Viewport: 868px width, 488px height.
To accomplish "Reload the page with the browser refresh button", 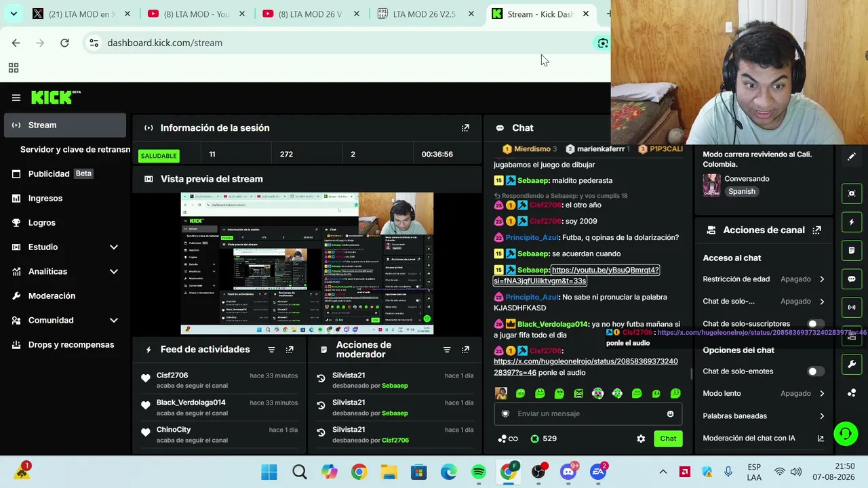I will coord(64,43).
